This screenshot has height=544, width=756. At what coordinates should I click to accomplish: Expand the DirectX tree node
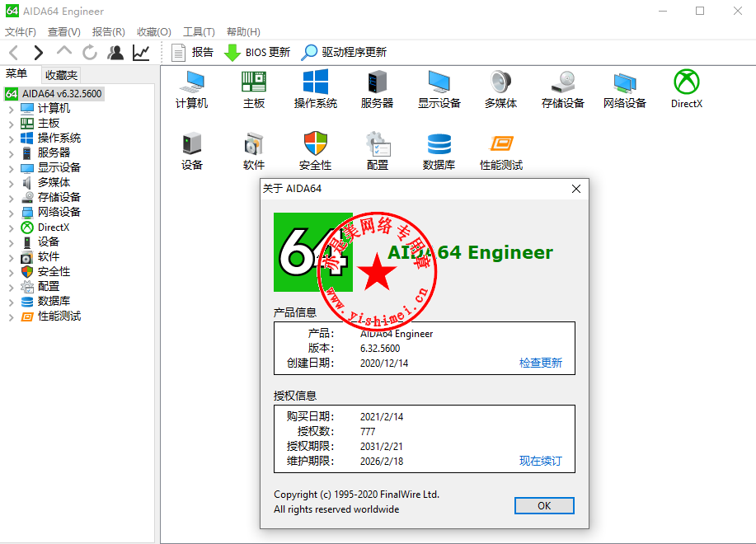(11, 228)
